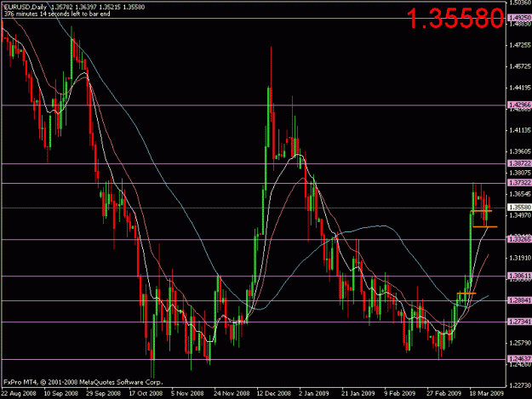This screenshot has height=399, width=532.
Task: Click the 9 Feb 2009 date label
Action: [x=400, y=394]
